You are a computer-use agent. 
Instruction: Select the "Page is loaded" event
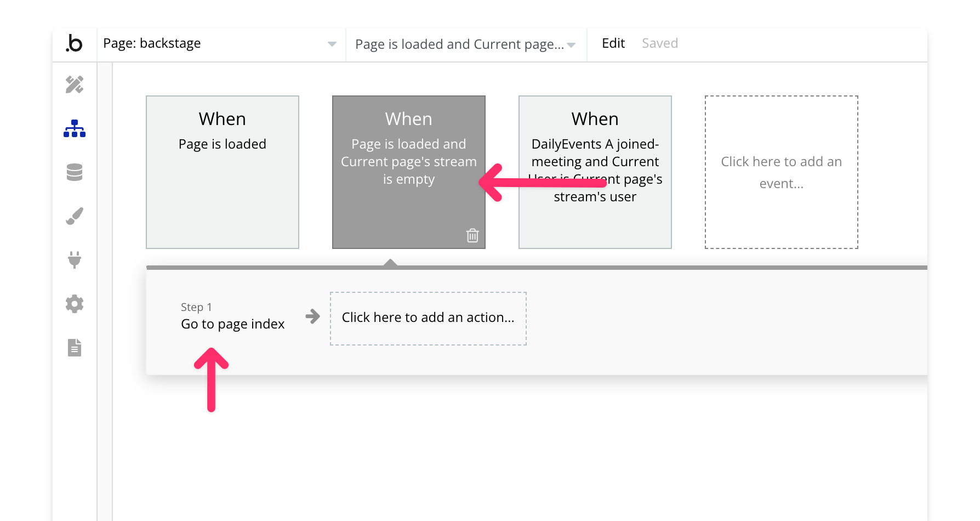223,172
